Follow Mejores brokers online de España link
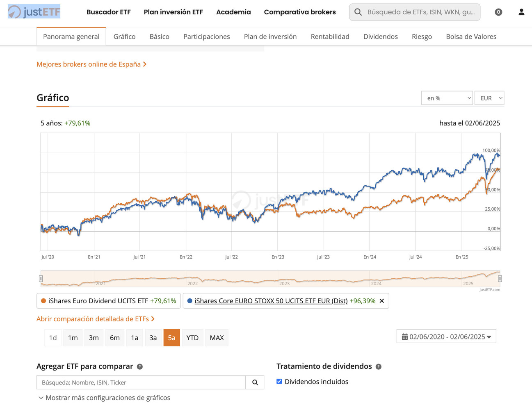Viewport: 532px width, 407px height. (x=91, y=64)
